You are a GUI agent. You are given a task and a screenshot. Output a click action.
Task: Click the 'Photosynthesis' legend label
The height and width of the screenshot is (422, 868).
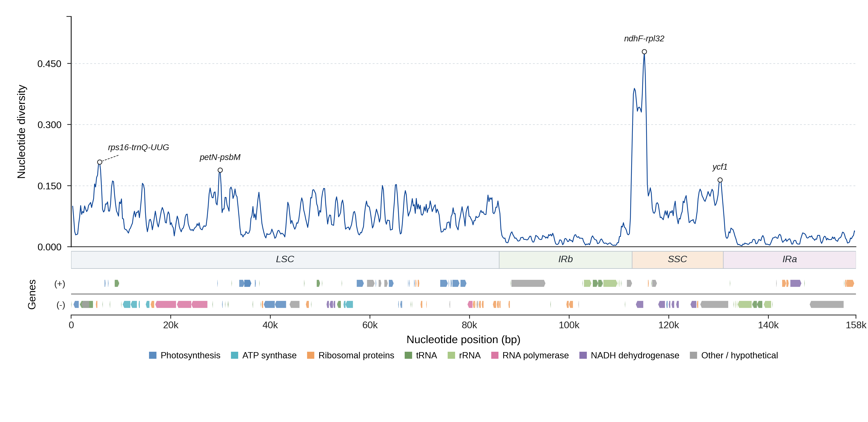[x=190, y=355]
